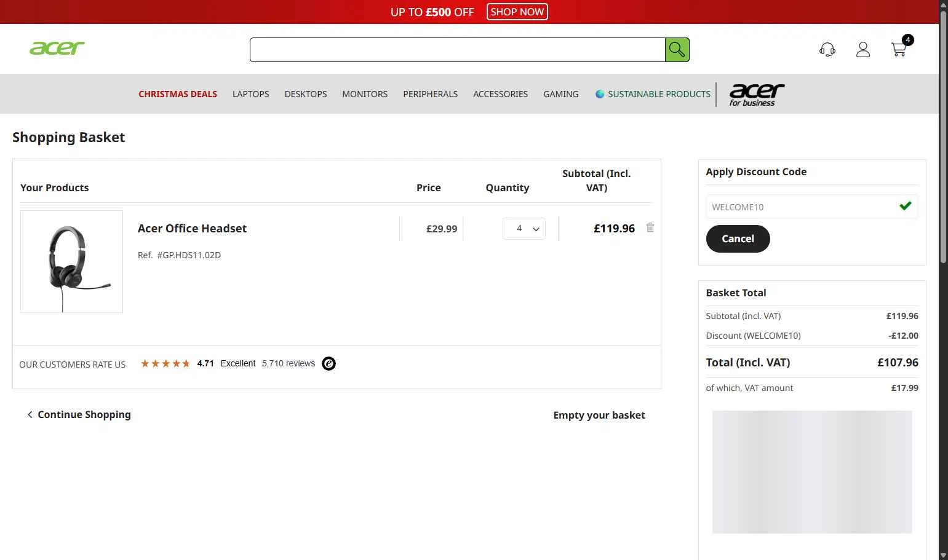Click Empty your basket link

click(599, 415)
